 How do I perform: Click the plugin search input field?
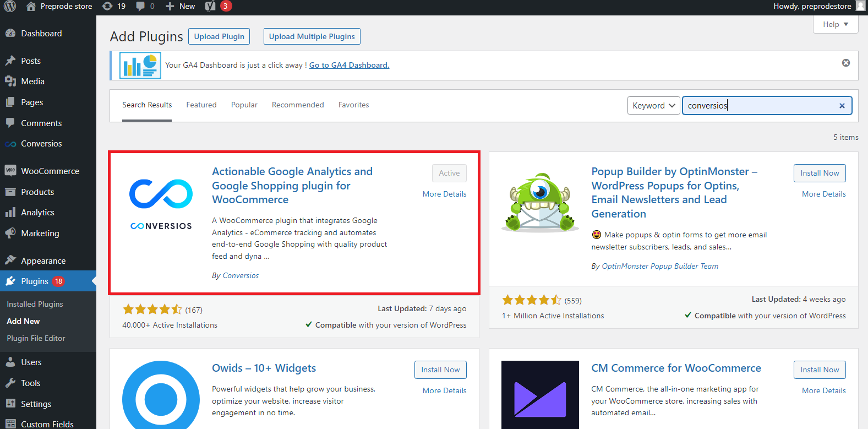coord(767,106)
